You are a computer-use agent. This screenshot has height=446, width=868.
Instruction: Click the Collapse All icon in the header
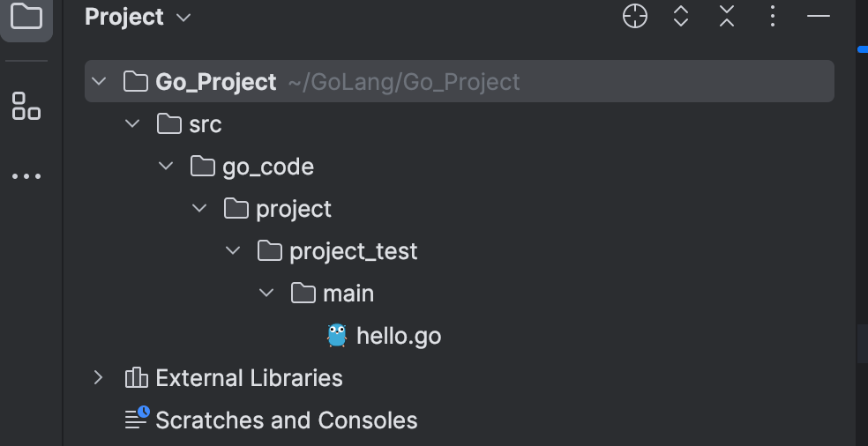(x=727, y=17)
